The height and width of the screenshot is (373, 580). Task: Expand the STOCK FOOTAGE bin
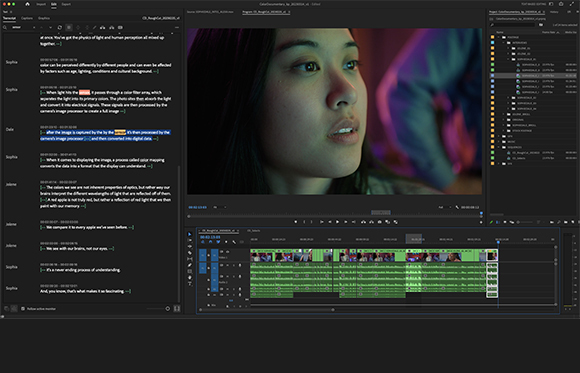[x=503, y=131]
